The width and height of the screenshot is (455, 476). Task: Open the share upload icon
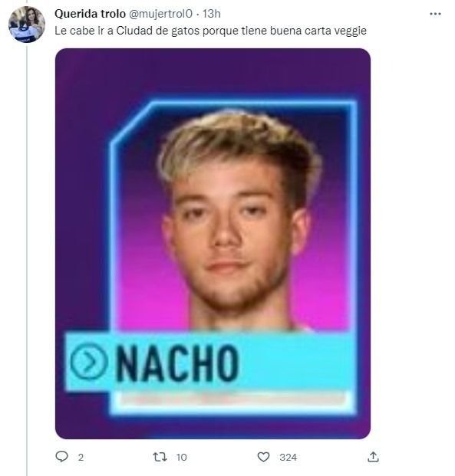373,457
